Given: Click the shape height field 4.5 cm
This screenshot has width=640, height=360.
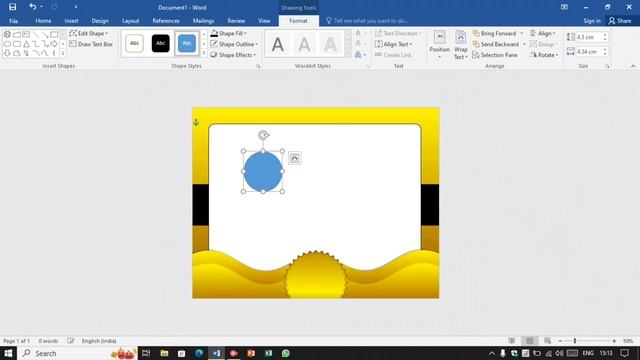Looking at the screenshot, I should tap(588, 37).
